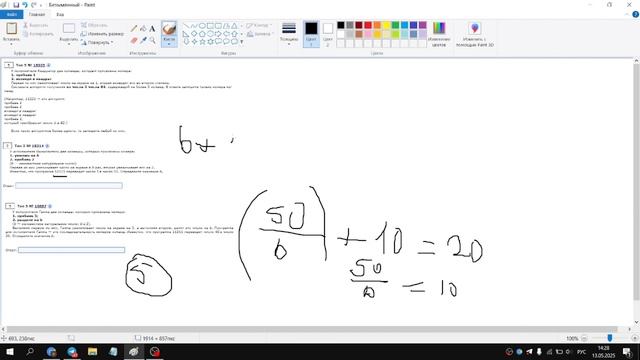Select the Color 1 button
This screenshot has height=360, width=640.
click(311, 34)
